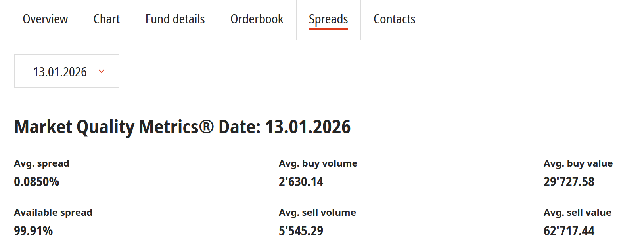Click the Available spread label
Screen dimensions: 644x249
pyautogui.click(x=53, y=213)
